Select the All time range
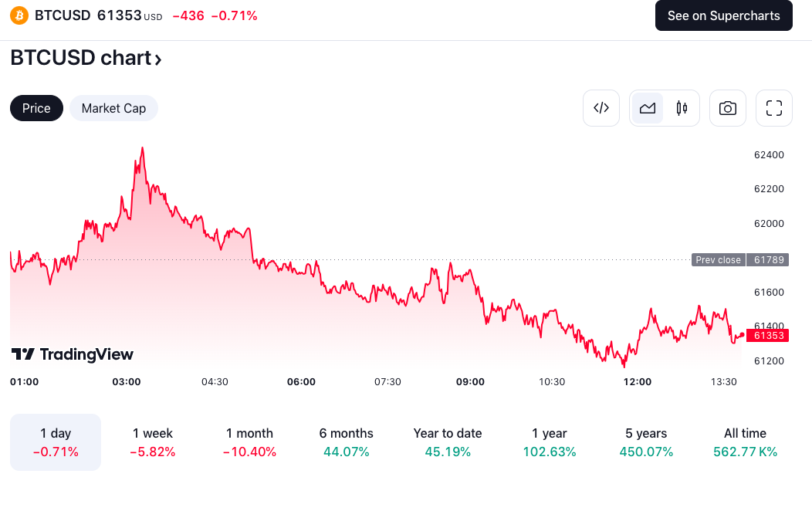 click(744, 442)
